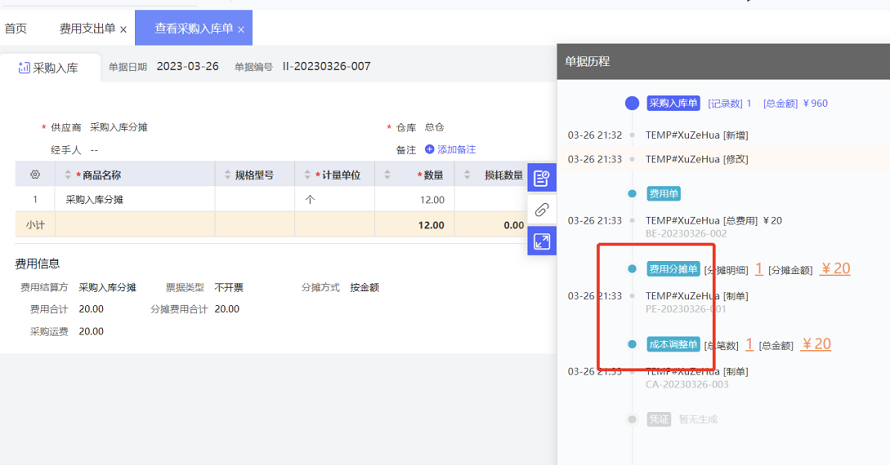Click the blue document history icon
This screenshot has height=465, width=890.
click(541, 178)
